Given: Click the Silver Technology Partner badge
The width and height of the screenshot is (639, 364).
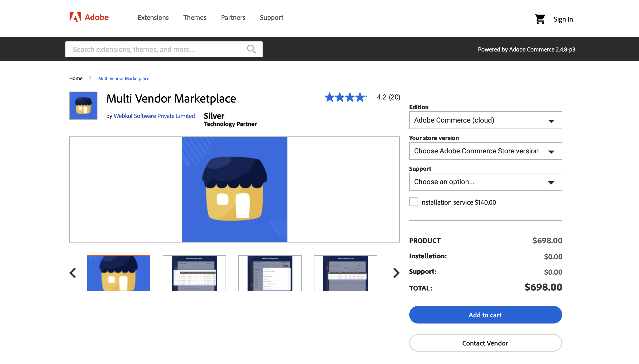Looking at the screenshot, I should tap(230, 119).
